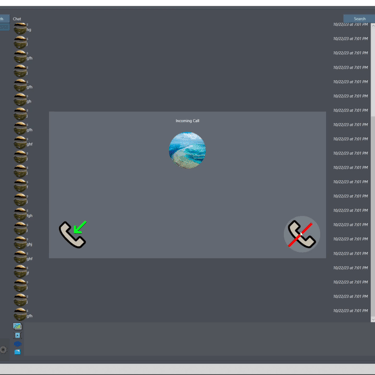
Task: Click the gray ring icon in left sidebar
Action: [x=3, y=350]
